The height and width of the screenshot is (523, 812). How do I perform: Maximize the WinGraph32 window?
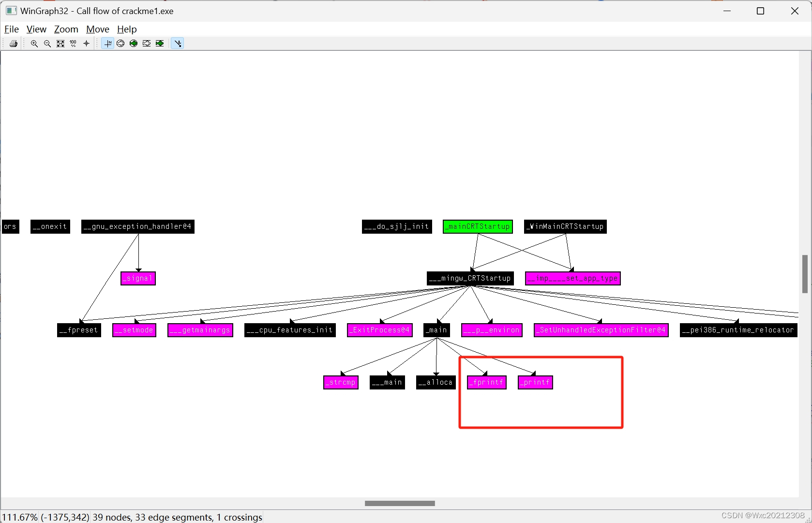(x=760, y=11)
